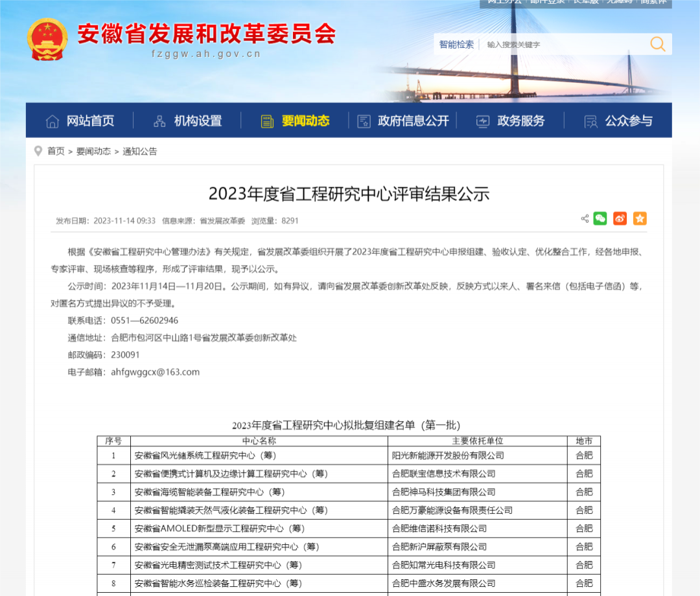Click the magnifier search icon
Image resolution: width=700 pixels, height=596 pixels.
tap(657, 44)
